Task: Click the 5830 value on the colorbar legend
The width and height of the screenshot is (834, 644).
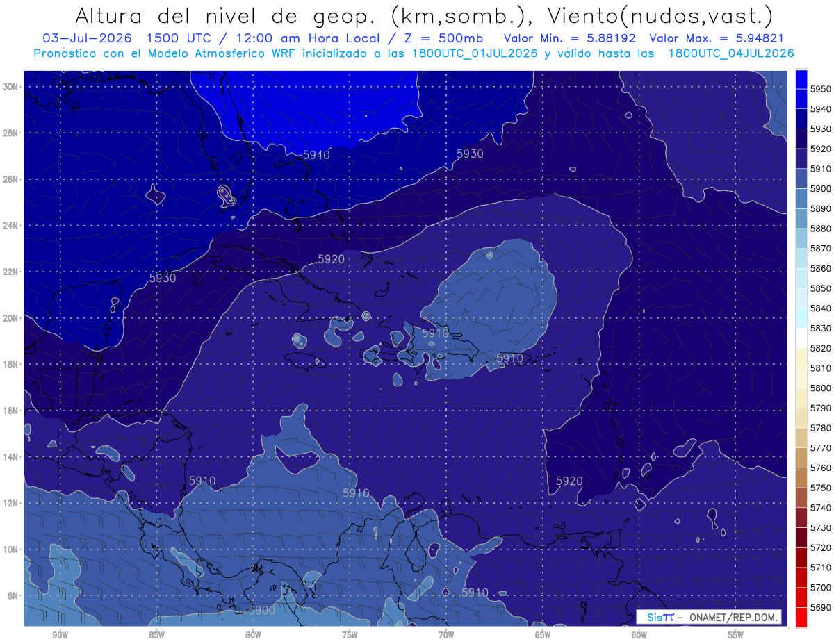Action: coord(821,328)
